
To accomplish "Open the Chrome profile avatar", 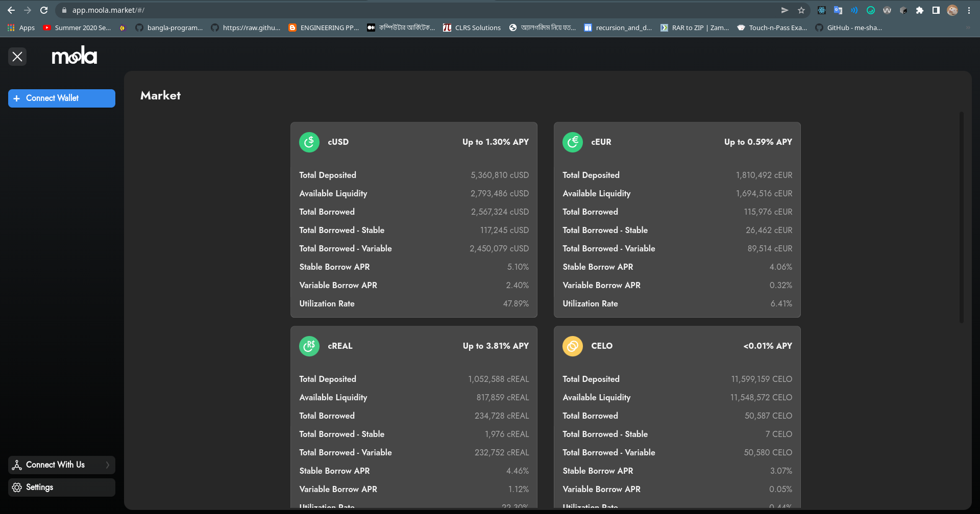I will point(952,10).
